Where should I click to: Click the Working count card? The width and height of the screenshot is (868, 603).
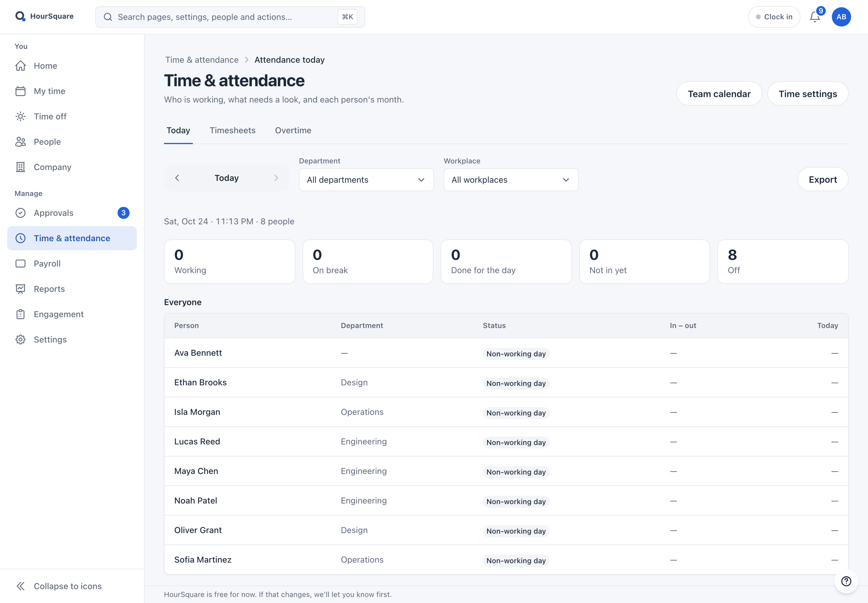point(229,261)
